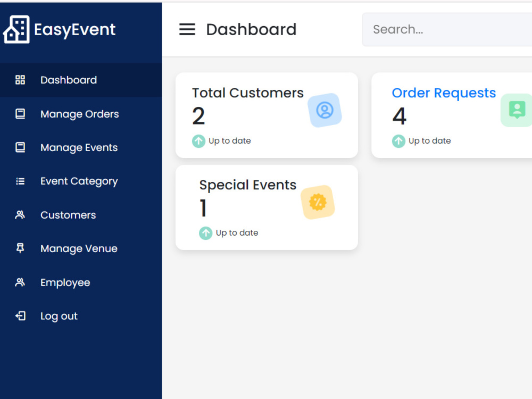The width and height of the screenshot is (532, 399).
Task: Click 'Up to date' under Total Customers
Action: pyautogui.click(x=230, y=141)
